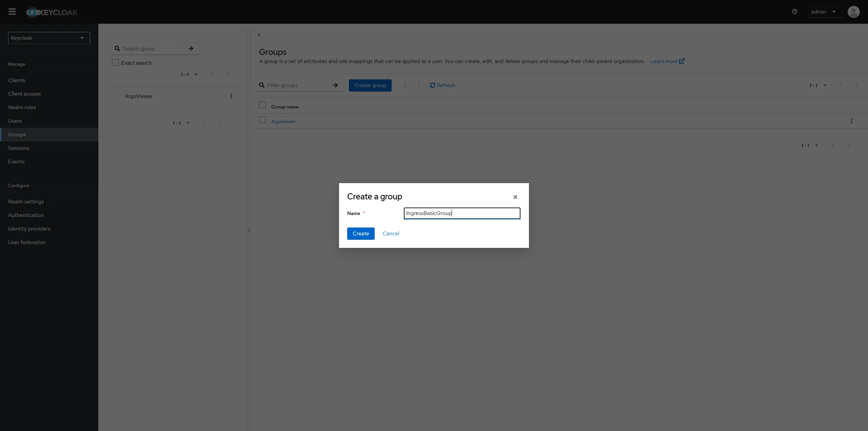Go to the previous page in the table's top pagination

tap(841, 85)
